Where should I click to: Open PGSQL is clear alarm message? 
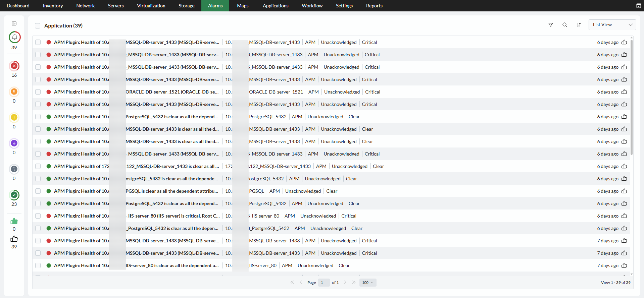(136, 191)
